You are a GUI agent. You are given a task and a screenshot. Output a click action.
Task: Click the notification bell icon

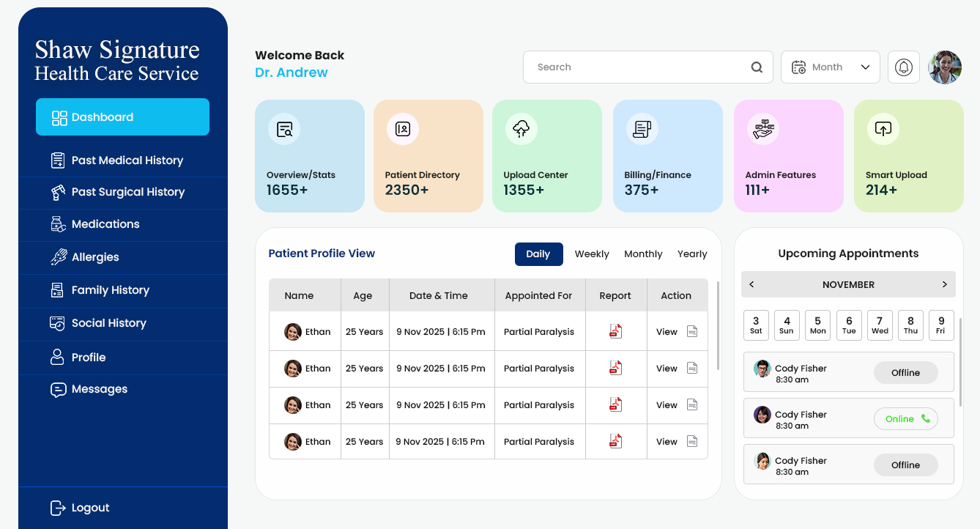(904, 67)
